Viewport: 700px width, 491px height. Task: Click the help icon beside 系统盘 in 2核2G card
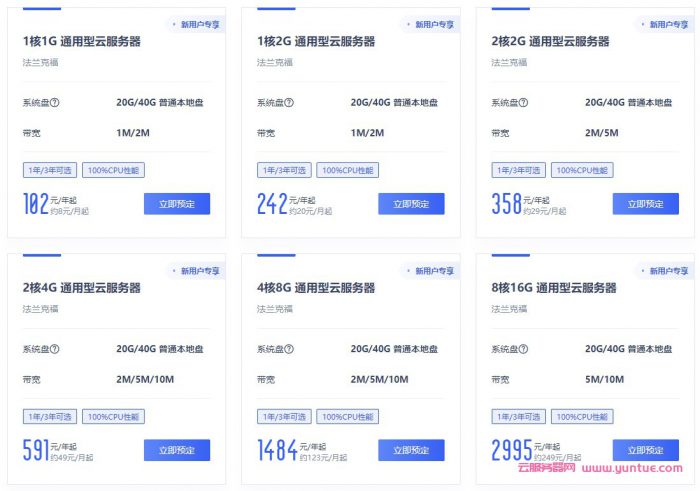pos(523,103)
